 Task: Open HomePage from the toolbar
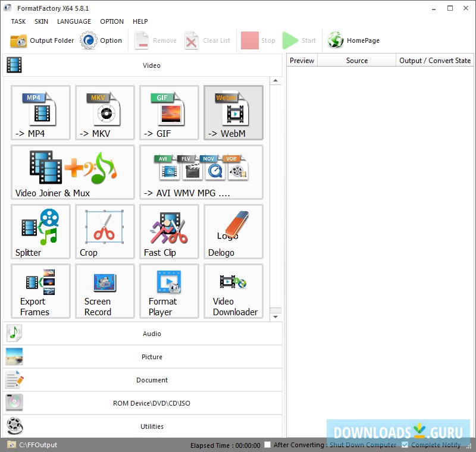(x=353, y=40)
